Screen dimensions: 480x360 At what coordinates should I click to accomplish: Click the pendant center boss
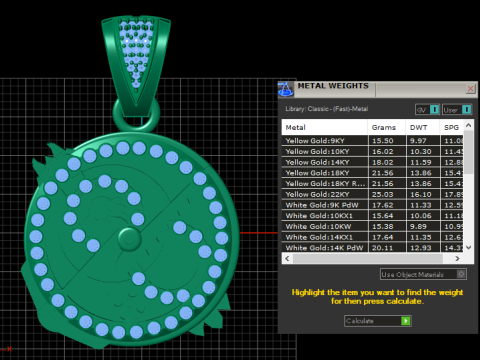(129, 239)
